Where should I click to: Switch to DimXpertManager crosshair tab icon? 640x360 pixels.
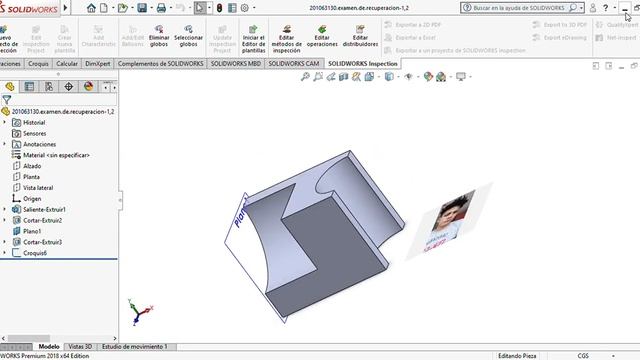69,87
